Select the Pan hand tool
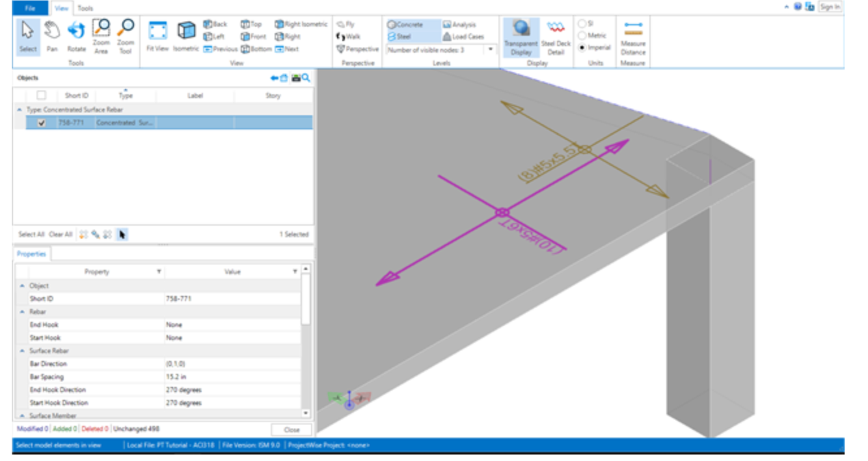Viewport: 868px width, 461px height. 52,34
